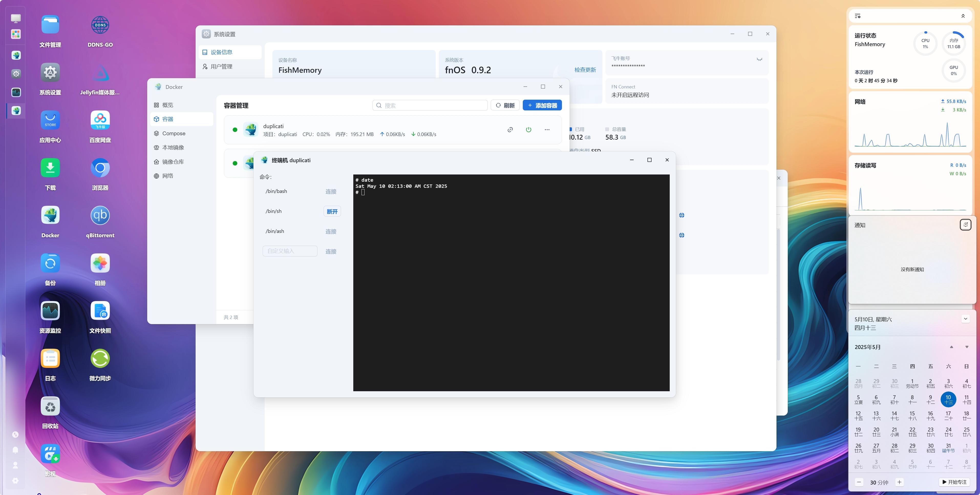Open the 内存 memory usage gauge
Screen dimensions: 980x495
coord(954,43)
